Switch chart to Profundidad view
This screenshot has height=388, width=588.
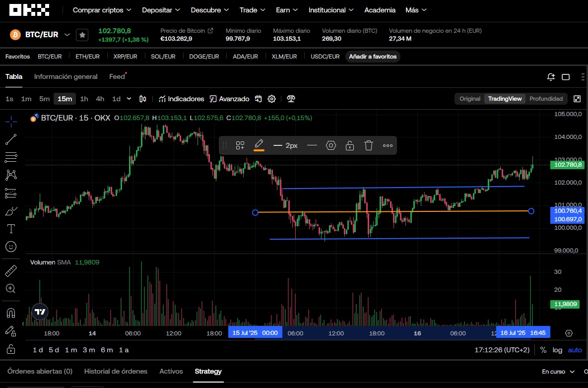(546, 99)
